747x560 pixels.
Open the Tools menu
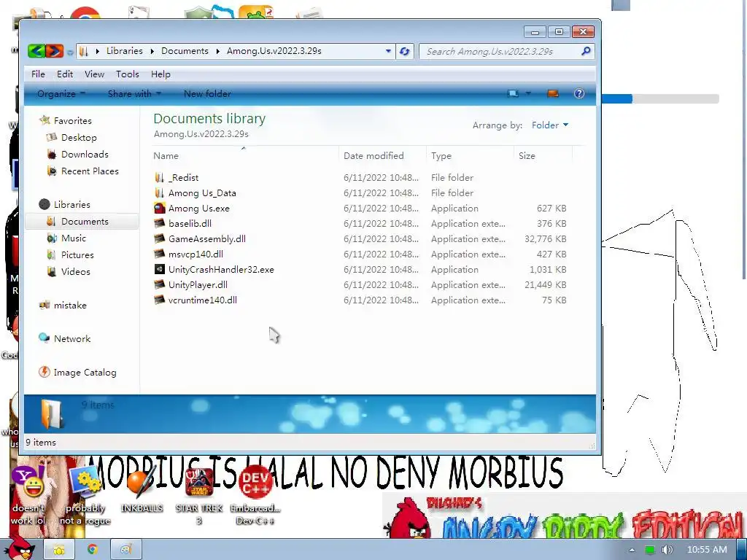coord(128,74)
